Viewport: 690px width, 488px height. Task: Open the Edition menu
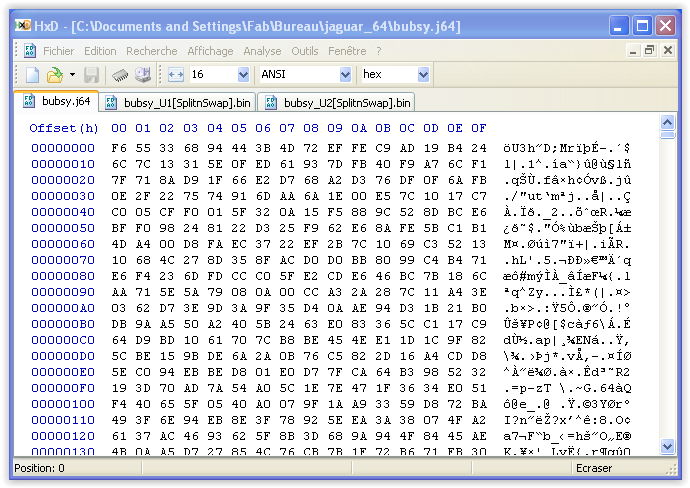pos(100,51)
